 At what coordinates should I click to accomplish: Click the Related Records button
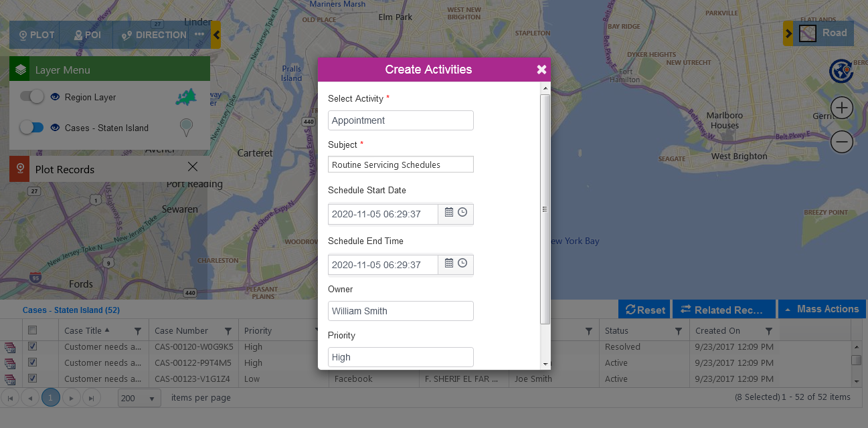pos(722,310)
